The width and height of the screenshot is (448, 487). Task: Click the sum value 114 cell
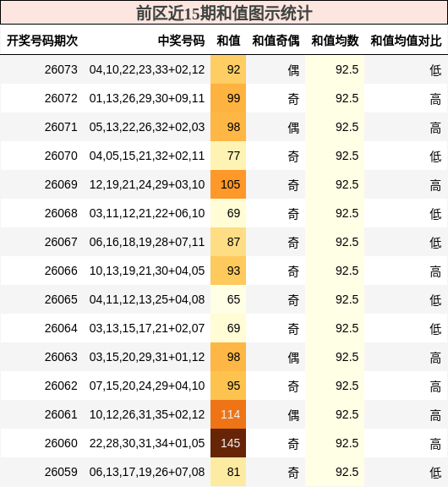228,414
